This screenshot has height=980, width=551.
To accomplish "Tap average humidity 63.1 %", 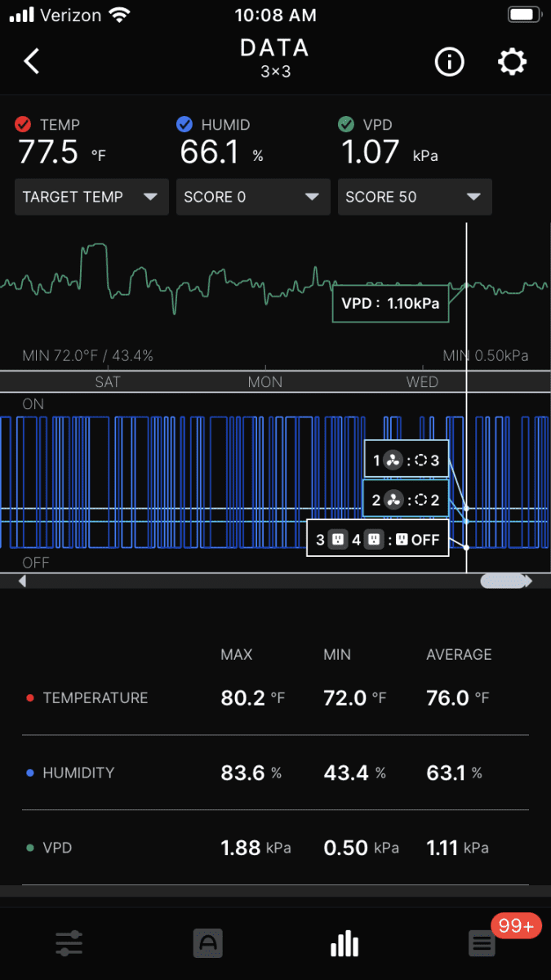I will coord(455,773).
